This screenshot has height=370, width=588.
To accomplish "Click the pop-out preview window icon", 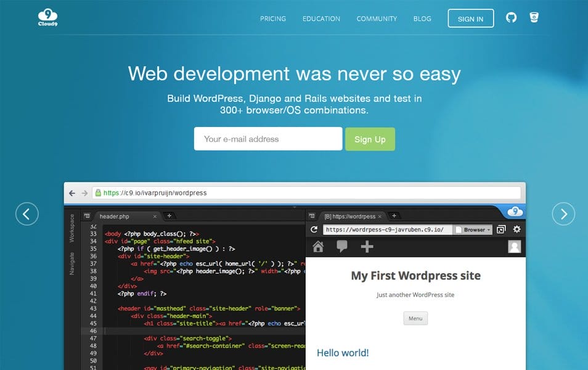I will [500, 229].
